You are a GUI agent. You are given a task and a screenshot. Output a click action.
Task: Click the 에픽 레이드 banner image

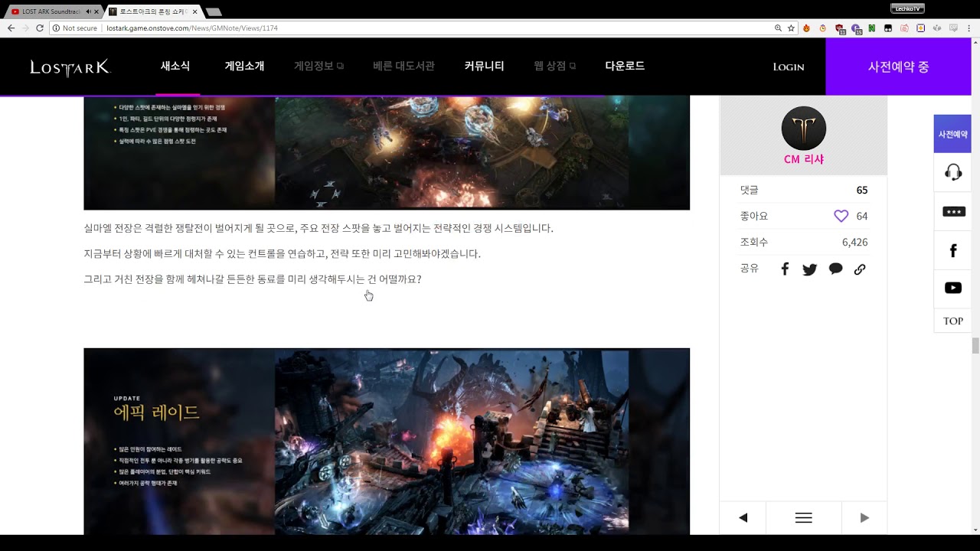click(387, 442)
